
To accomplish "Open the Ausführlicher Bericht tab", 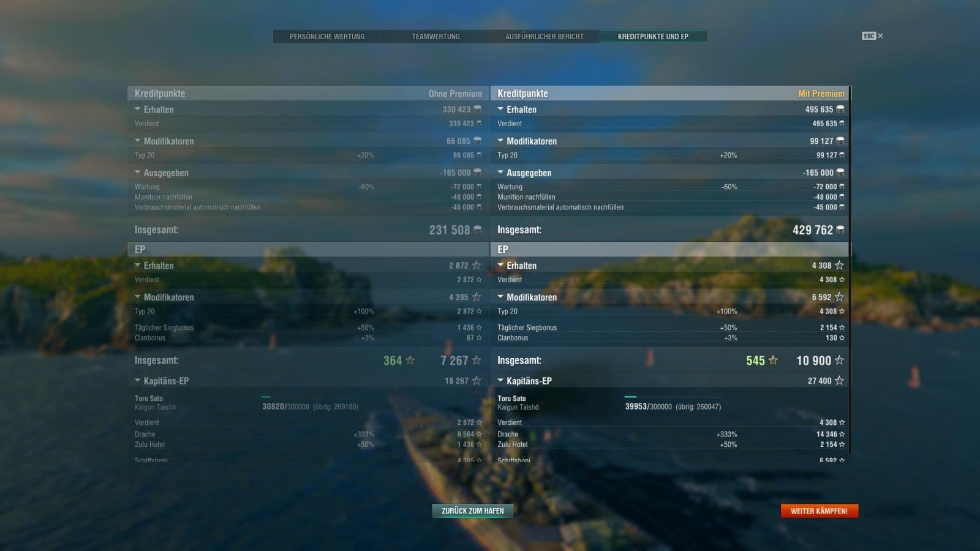I will 545,37.
